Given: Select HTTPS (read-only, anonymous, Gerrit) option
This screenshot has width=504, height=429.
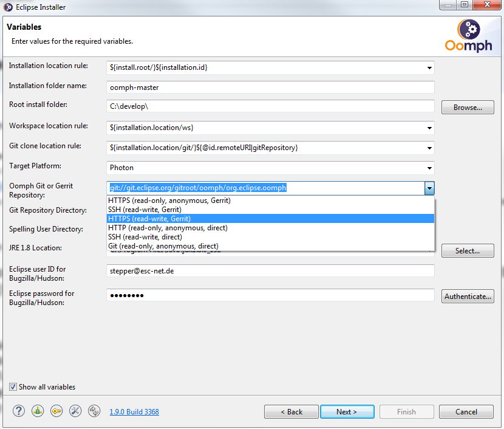Looking at the screenshot, I should 270,201.
